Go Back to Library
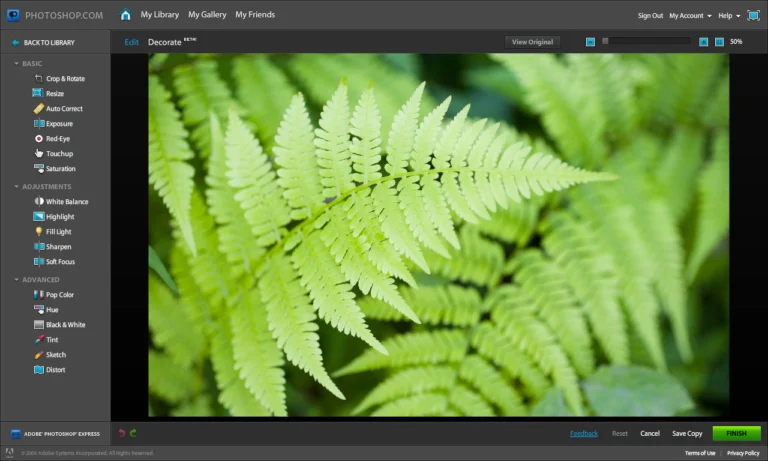The width and height of the screenshot is (768, 461). point(44,43)
